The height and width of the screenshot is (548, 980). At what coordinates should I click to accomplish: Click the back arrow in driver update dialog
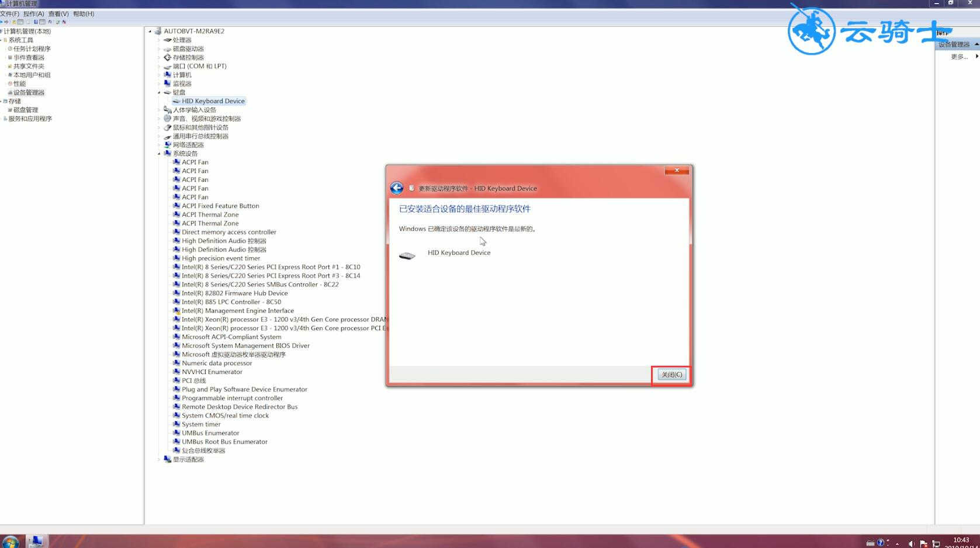tap(397, 188)
